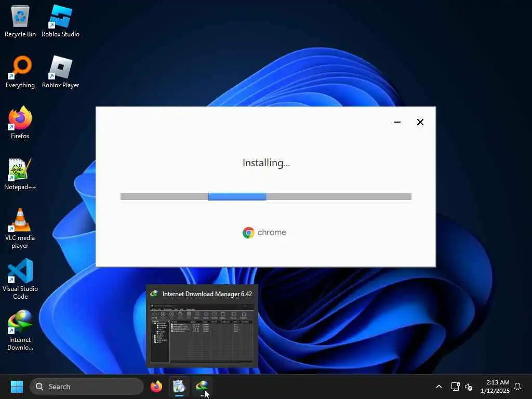The image size is (532, 399).
Task: Close the Chrome installer window
Action: (420, 122)
